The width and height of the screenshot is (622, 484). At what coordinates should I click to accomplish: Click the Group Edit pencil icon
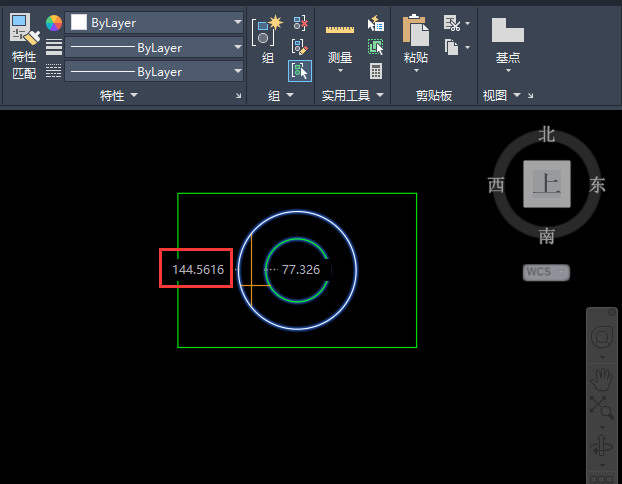pos(299,47)
